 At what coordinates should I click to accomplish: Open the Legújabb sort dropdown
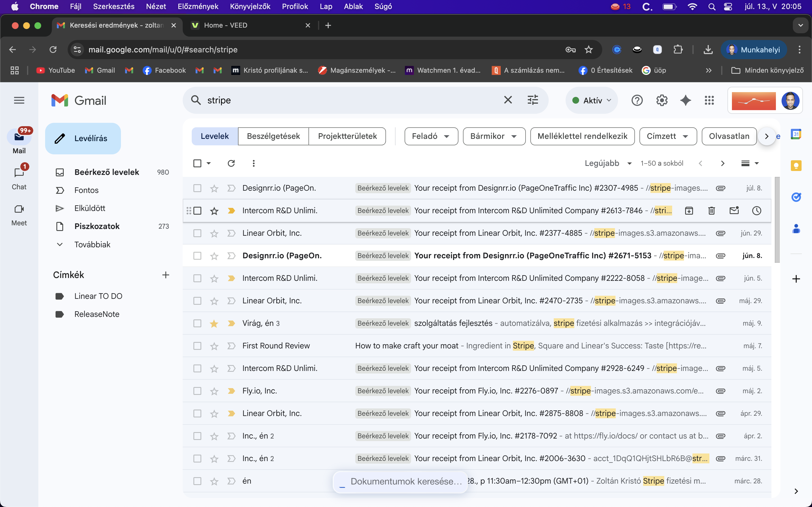click(x=608, y=163)
